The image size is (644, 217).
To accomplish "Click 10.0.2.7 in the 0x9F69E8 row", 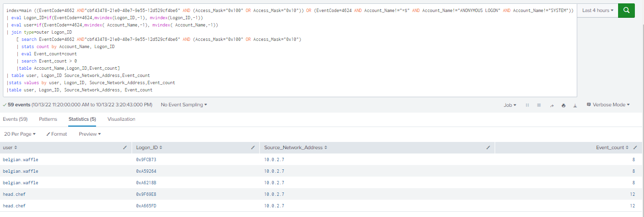I will (x=274, y=194).
